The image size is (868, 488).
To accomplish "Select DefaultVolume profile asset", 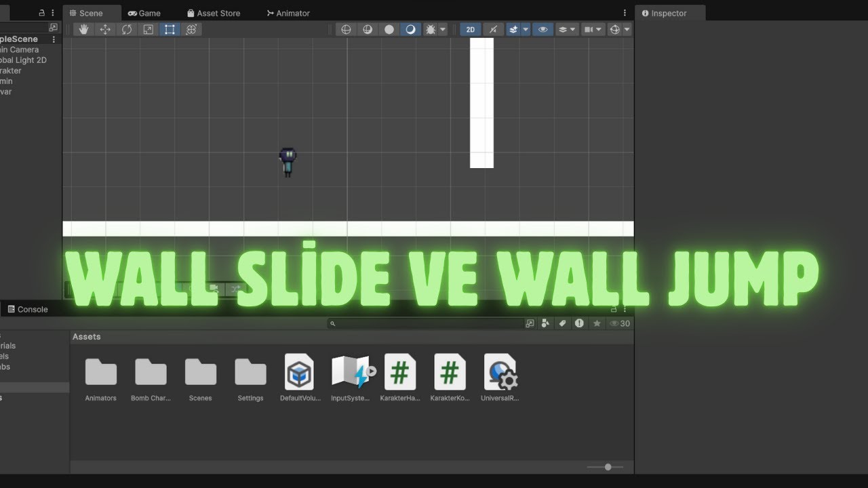I will click(300, 378).
